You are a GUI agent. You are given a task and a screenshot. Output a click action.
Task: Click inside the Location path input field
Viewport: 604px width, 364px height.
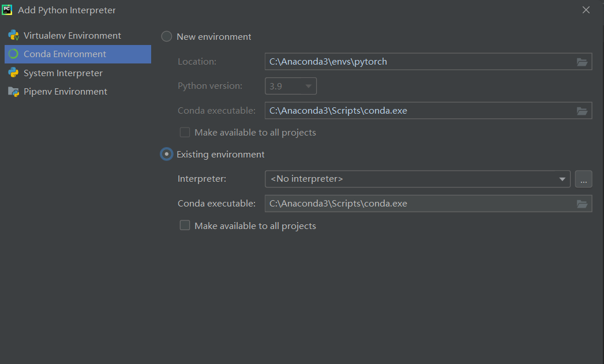coord(404,62)
